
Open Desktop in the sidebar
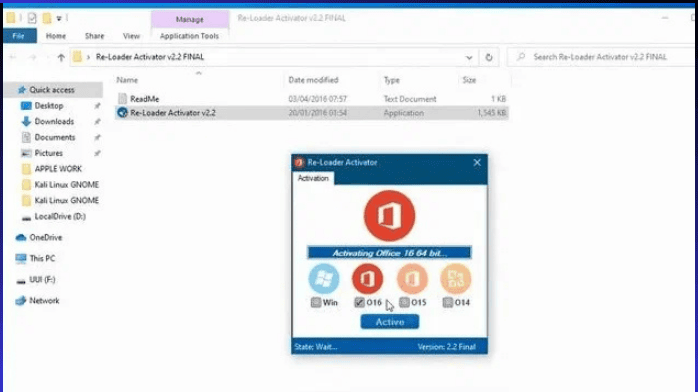[49, 106]
